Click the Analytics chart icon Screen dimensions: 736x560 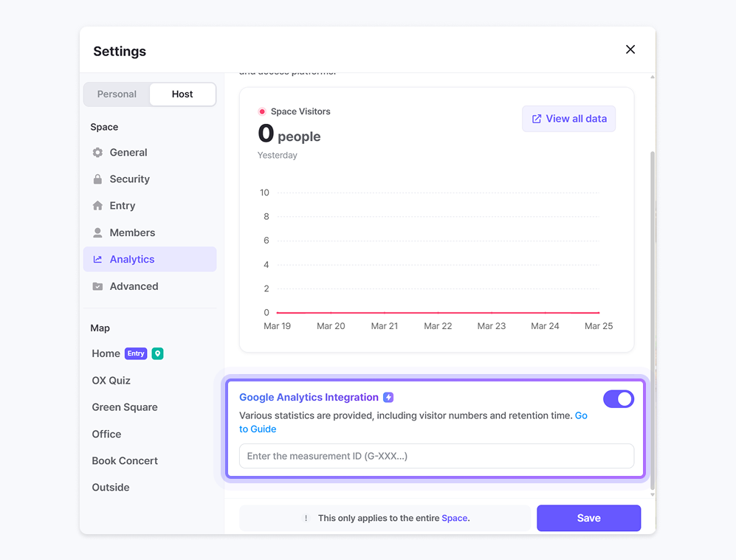[97, 260]
